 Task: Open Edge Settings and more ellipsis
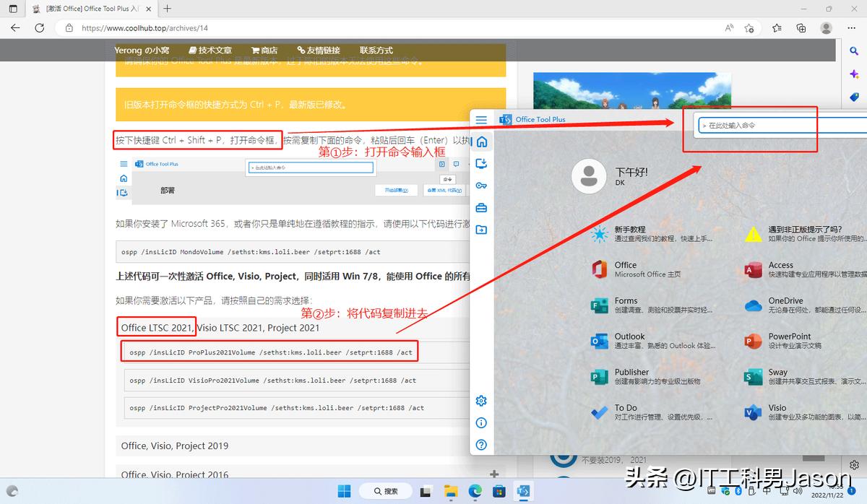(x=850, y=28)
